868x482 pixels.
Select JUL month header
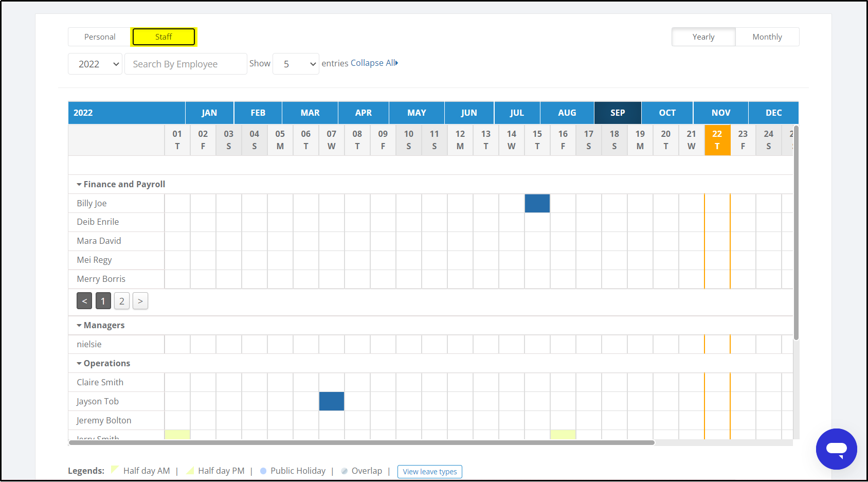pos(517,113)
